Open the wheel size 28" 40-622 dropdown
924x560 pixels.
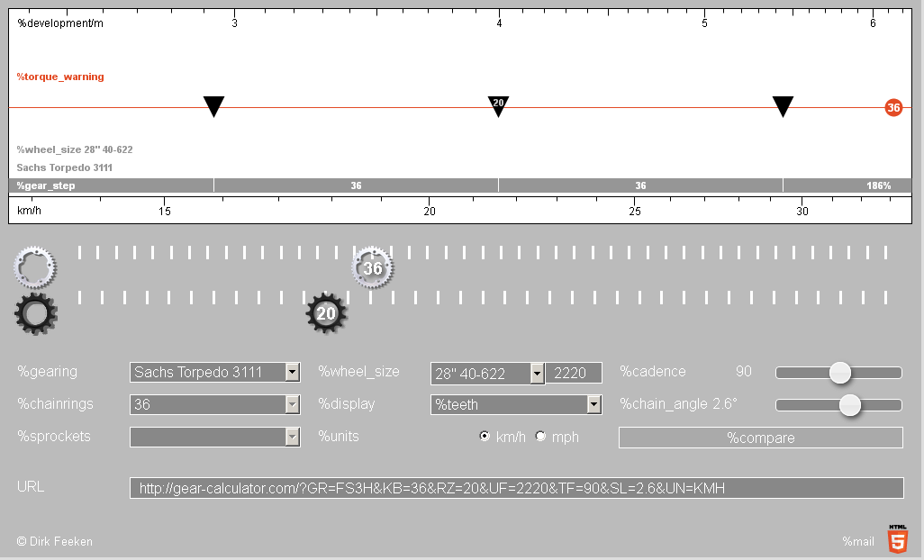[x=487, y=373]
